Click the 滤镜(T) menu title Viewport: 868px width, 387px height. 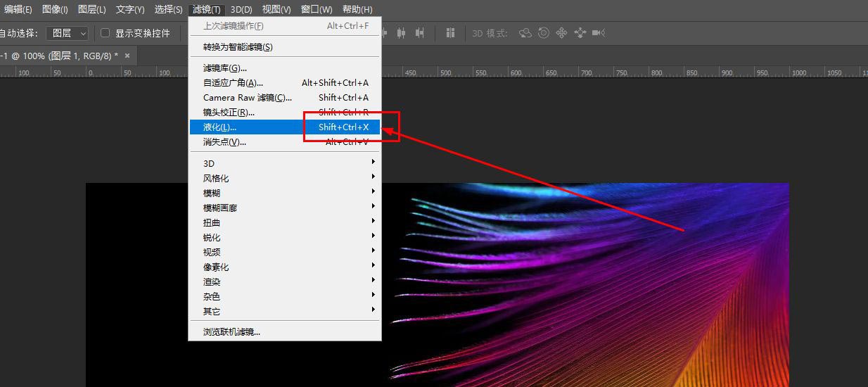click(207, 9)
